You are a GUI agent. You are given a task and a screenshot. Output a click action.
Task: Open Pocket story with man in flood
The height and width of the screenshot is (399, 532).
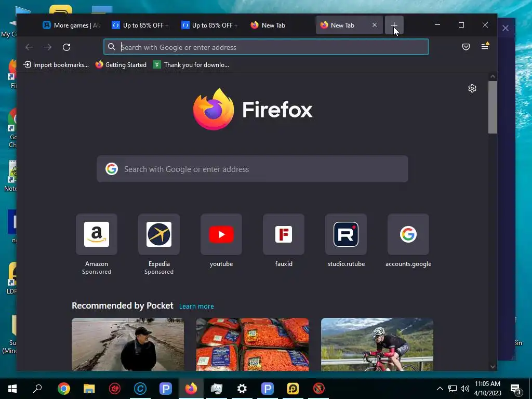pos(128,344)
